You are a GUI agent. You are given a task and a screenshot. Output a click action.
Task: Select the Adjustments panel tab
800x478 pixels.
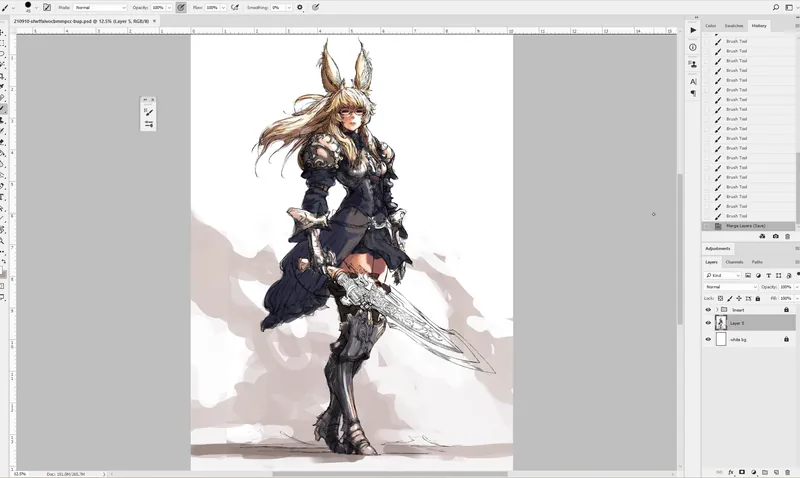coord(718,248)
